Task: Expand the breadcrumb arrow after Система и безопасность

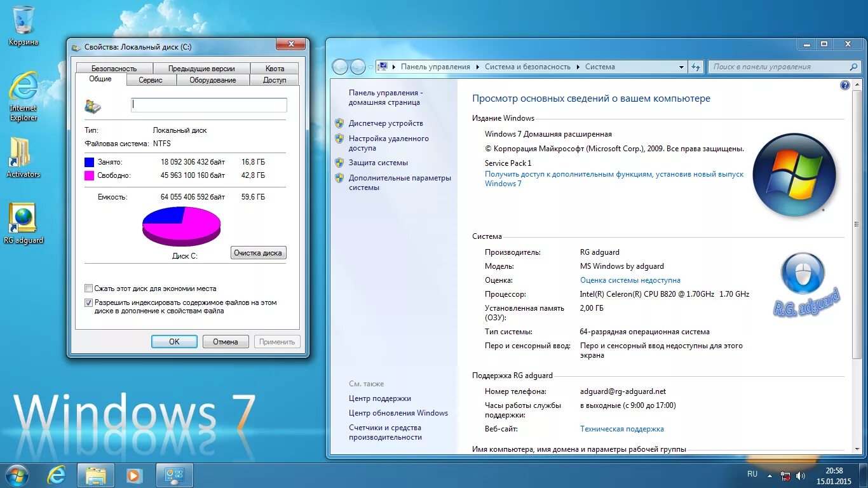Action: click(x=578, y=67)
